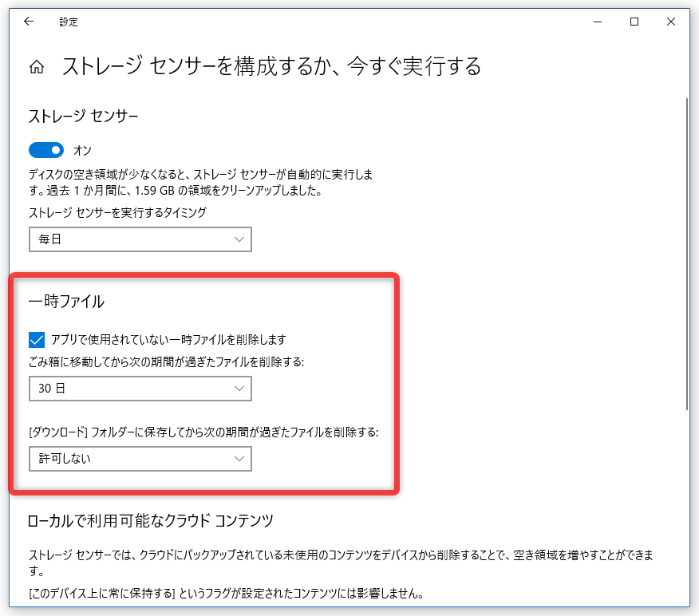Click the 1.59 GB cleanup description text
This screenshot has height=616, width=699.
(200, 182)
